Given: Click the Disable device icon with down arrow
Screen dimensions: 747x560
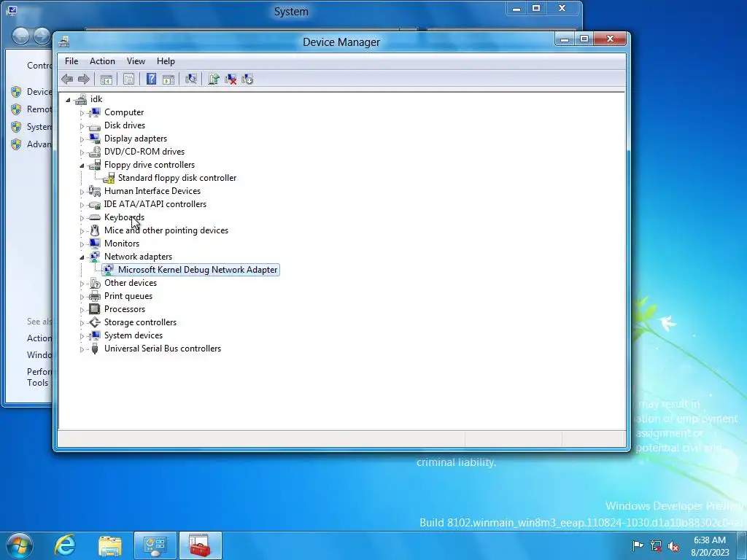Looking at the screenshot, I should [247, 79].
